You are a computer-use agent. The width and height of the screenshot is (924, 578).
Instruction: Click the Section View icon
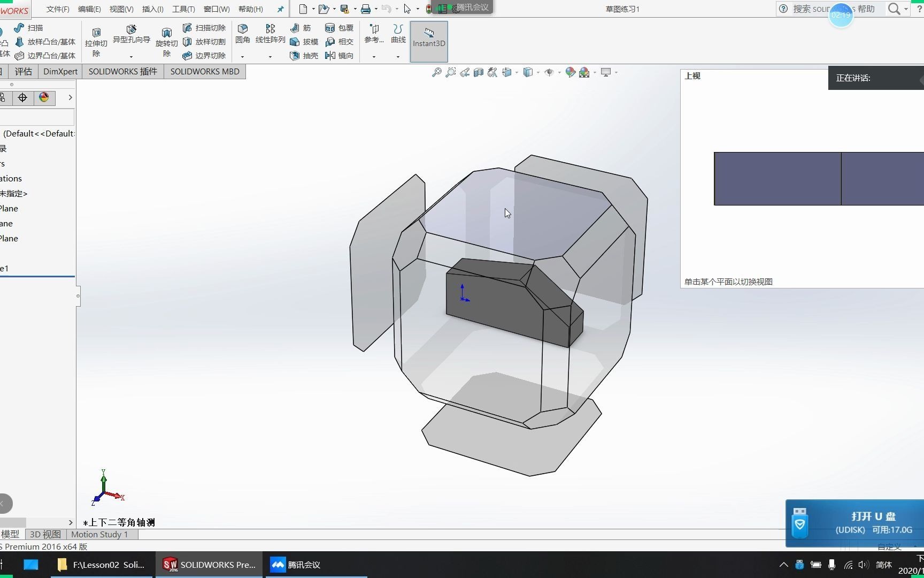tap(479, 72)
